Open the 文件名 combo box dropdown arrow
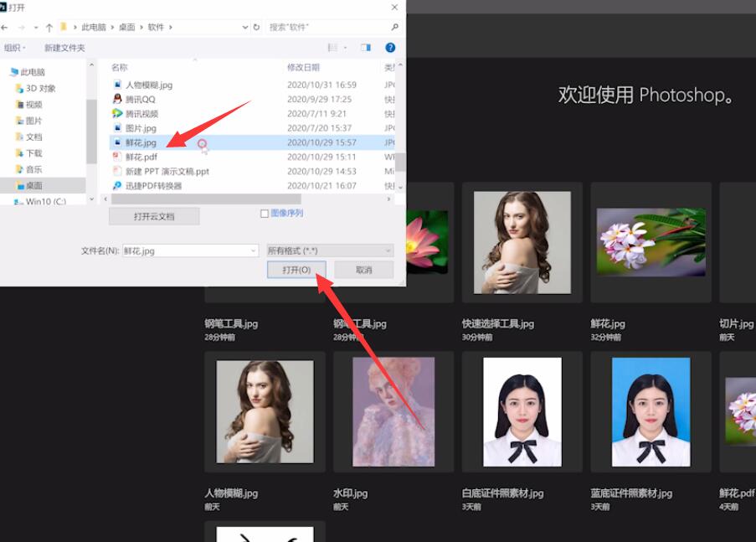756x542 pixels. (253, 250)
